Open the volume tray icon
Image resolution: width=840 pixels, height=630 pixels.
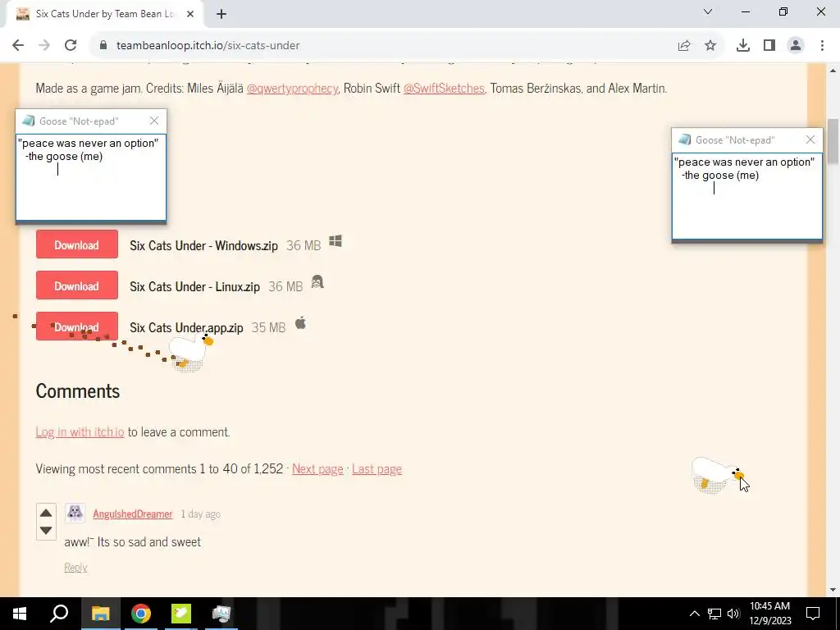pyautogui.click(x=733, y=614)
